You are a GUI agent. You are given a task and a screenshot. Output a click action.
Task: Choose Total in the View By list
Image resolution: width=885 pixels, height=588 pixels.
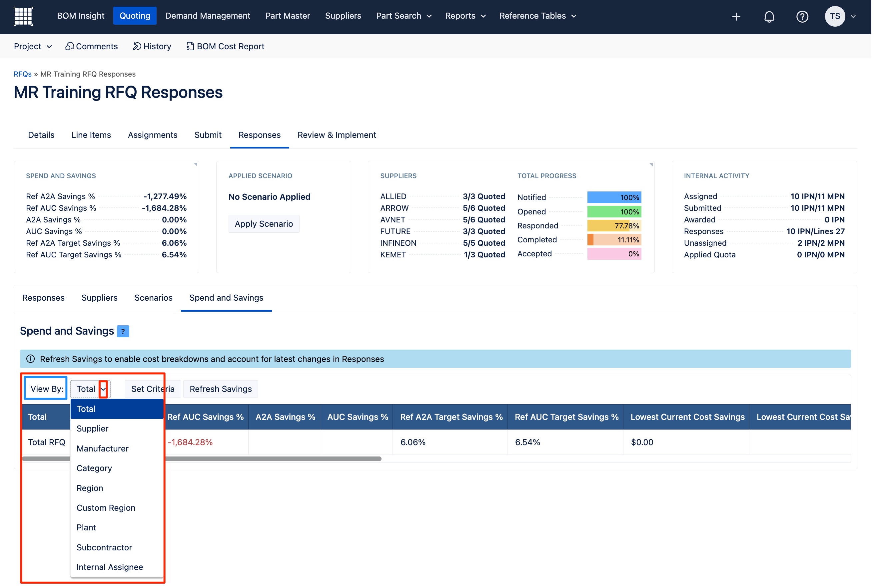click(x=117, y=409)
